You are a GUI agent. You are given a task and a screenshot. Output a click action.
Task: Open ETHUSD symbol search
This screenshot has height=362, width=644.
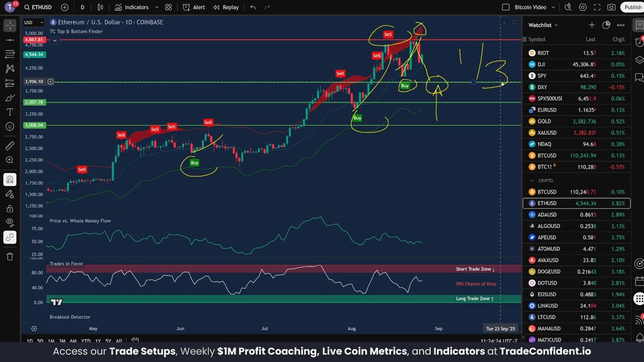[x=38, y=7]
